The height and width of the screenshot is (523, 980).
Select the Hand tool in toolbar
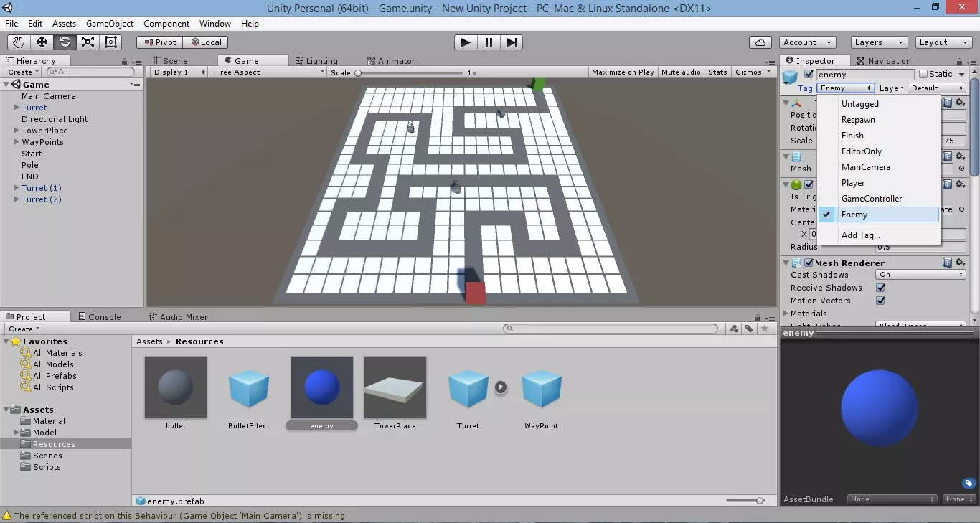point(19,42)
